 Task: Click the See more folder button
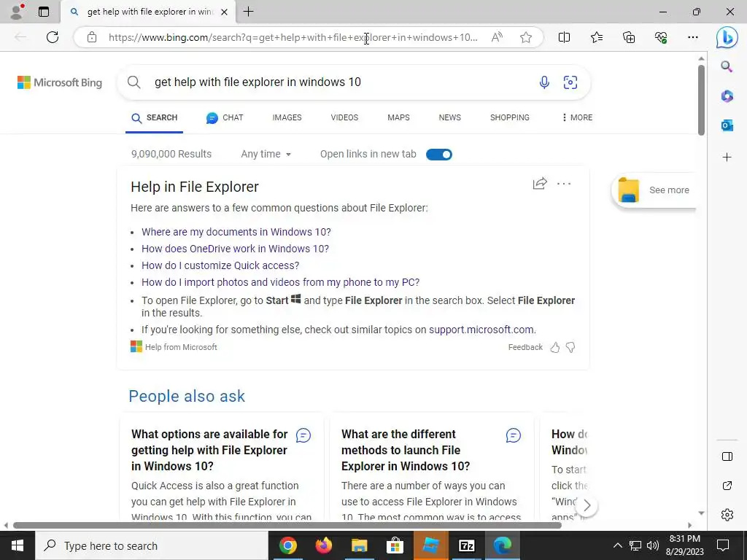click(x=654, y=190)
